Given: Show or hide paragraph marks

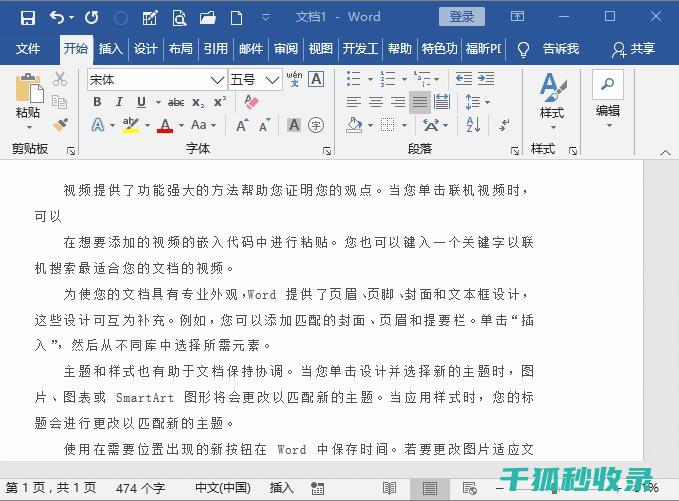Looking at the screenshot, I should tap(504, 125).
